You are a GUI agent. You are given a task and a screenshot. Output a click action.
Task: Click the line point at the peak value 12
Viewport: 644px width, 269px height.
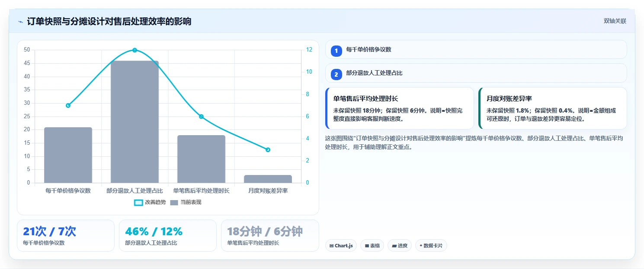coord(135,50)
